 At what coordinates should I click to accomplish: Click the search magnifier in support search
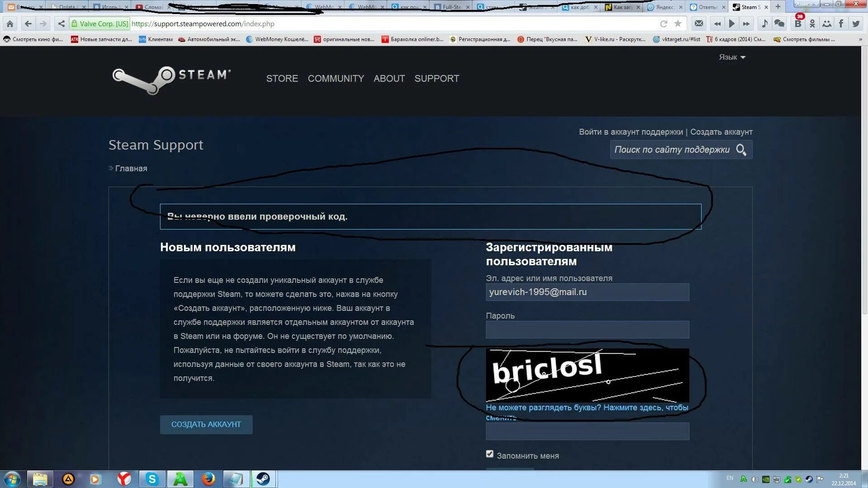pyautogui.click(x=741, y=150)
